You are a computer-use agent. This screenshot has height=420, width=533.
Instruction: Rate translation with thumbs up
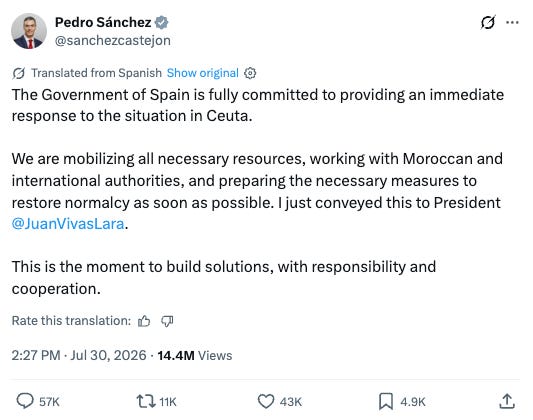144,321
